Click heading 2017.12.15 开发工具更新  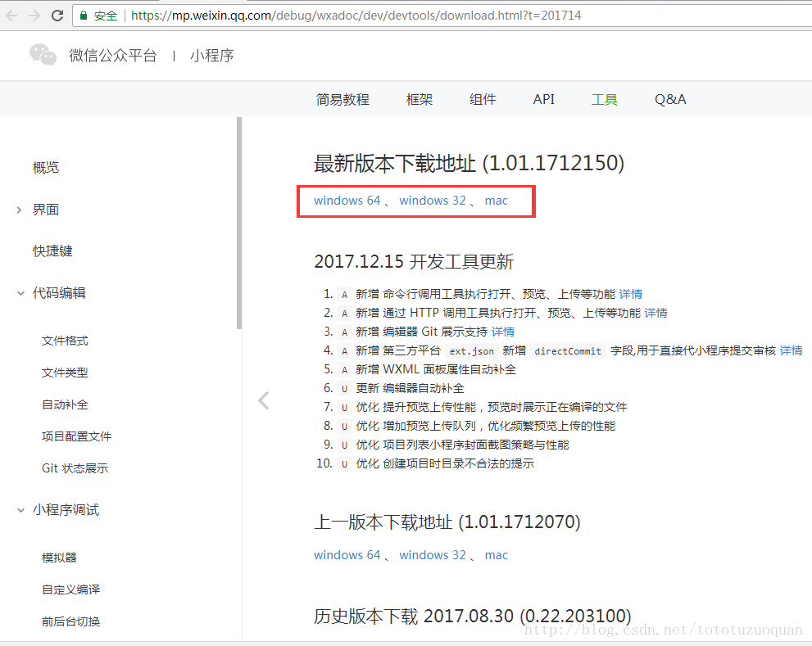(x=414, y=261)
